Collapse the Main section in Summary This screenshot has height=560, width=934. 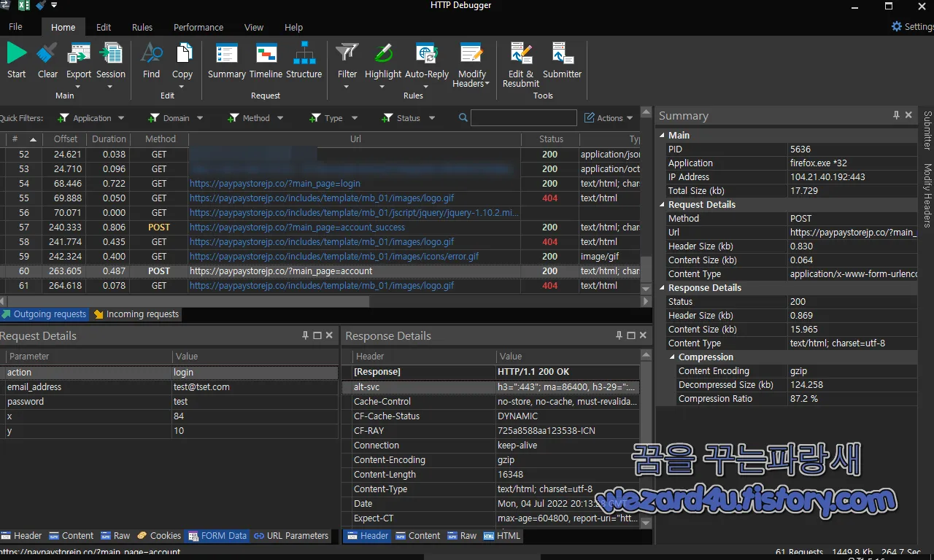(663, 136)
